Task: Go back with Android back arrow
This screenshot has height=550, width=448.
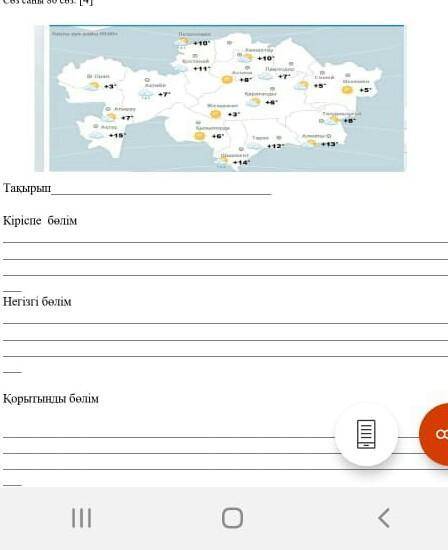Action: (x=384, y=518)
